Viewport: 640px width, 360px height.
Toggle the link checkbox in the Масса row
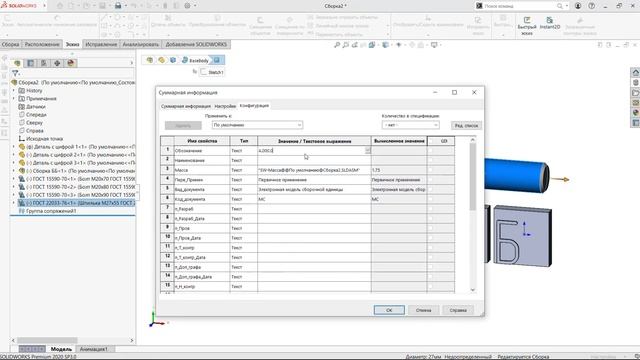[430, 170]
